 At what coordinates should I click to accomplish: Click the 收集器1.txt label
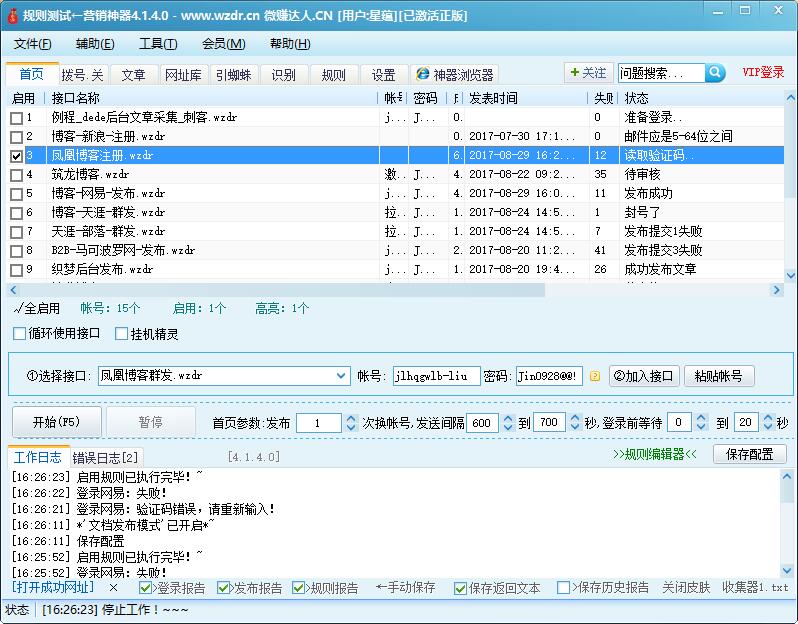coord(755,588)
